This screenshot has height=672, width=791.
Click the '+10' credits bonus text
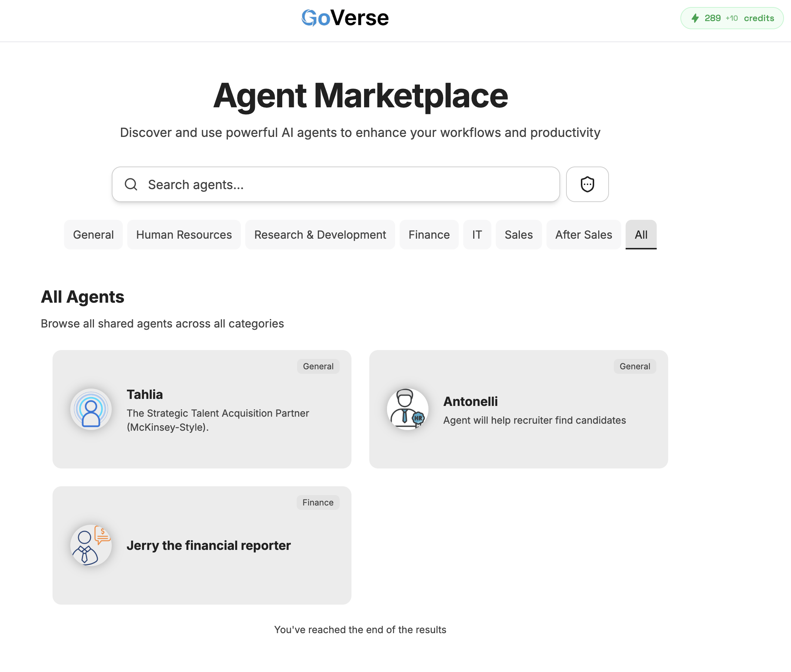click(x=731, y=18)
